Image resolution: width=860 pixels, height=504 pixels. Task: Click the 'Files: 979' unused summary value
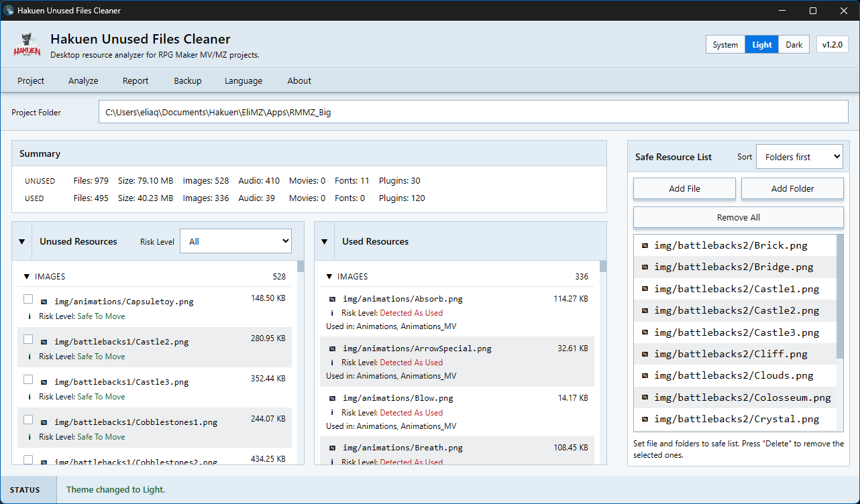91,181
